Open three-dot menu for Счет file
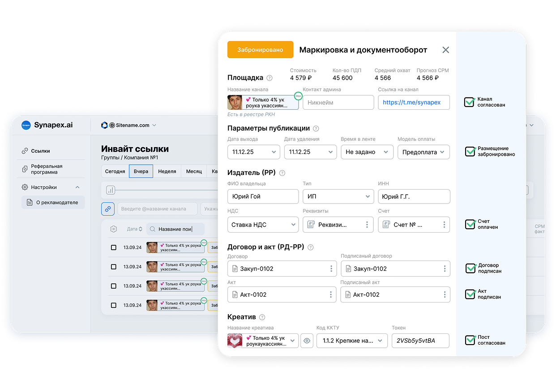The height and width of the screenshot is (392, 556). pos(444,225)
